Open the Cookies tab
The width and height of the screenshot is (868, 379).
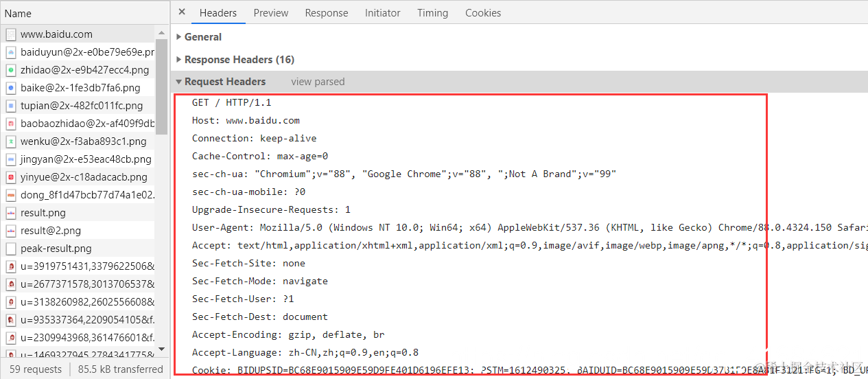(x=483, y=12)
